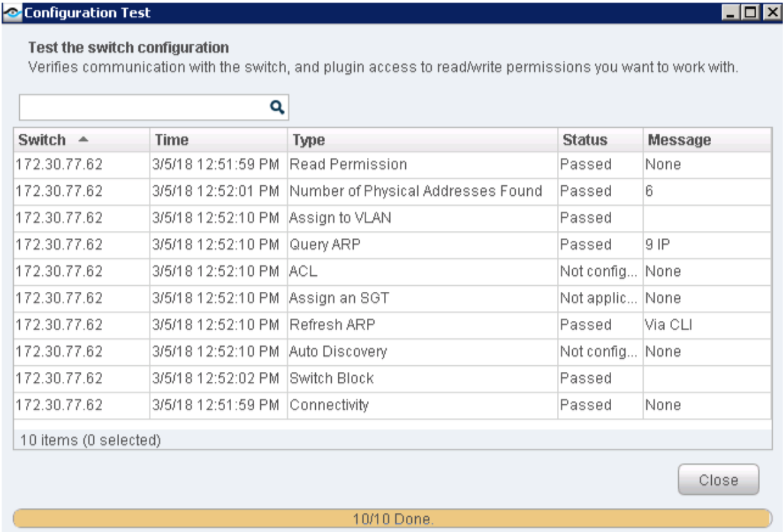The width and height of the screenshot is (784, 532).
Task: Sort by the Time column header
Action: [x=171, y=140]
